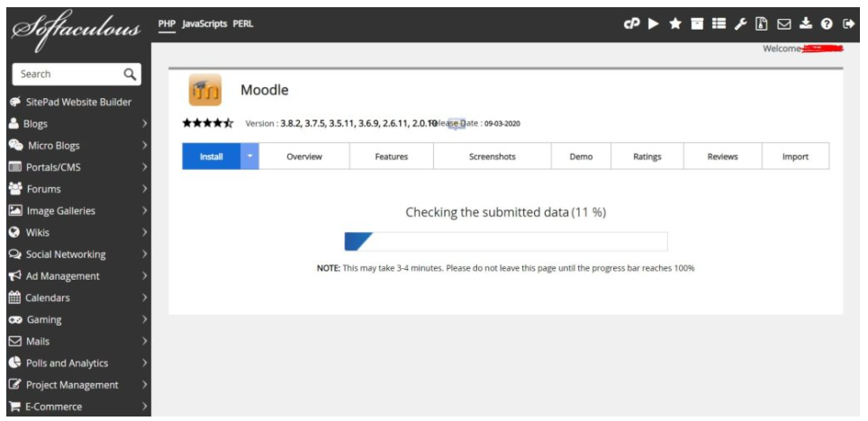
Task: Expand the Gaming chevron
Action: coord(144,319)
